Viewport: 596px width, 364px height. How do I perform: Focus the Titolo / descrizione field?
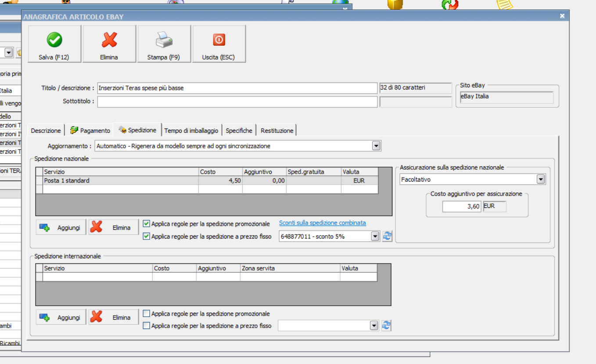click(x=237, y=88)
